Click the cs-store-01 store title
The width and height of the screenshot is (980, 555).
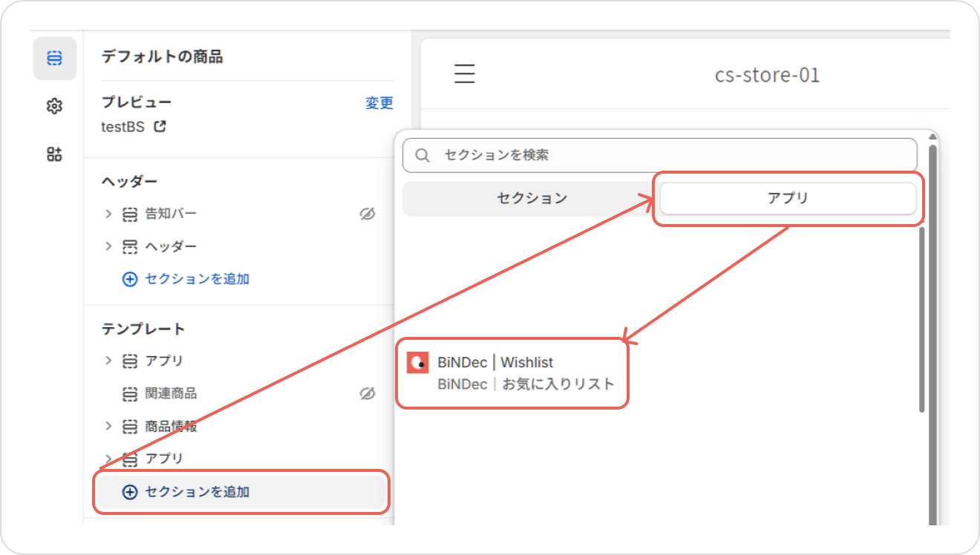[x=767, y=75]
